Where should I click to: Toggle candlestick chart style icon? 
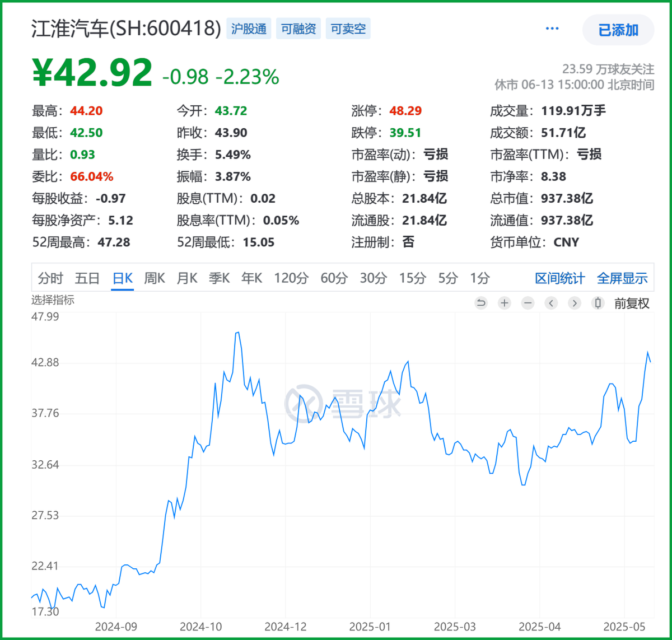(x=598, y=303)
